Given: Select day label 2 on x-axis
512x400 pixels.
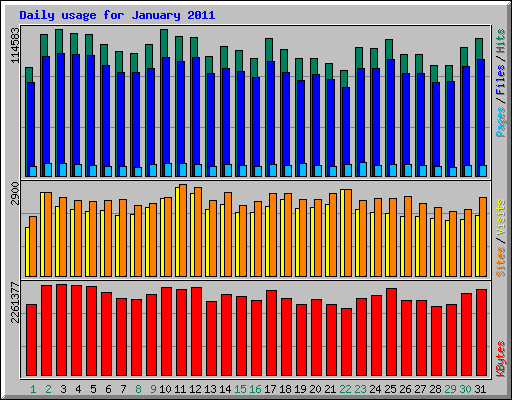Looking at the screenshot, I should click(x=48, y=389).
